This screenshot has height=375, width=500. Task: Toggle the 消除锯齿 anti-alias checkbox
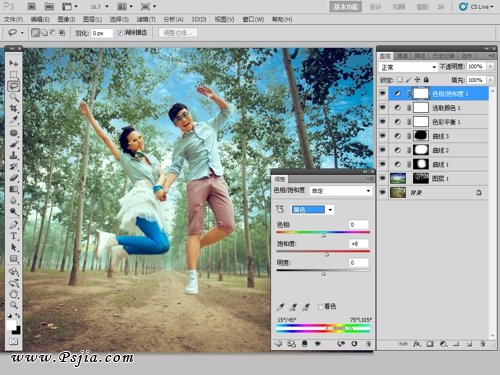point(120,33)
